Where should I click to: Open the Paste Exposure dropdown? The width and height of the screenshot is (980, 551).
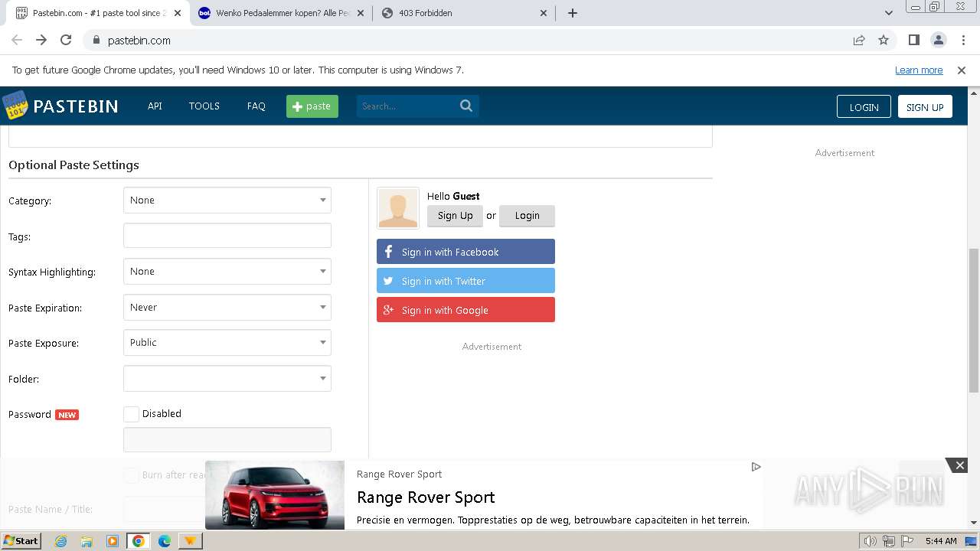(227, 343)
